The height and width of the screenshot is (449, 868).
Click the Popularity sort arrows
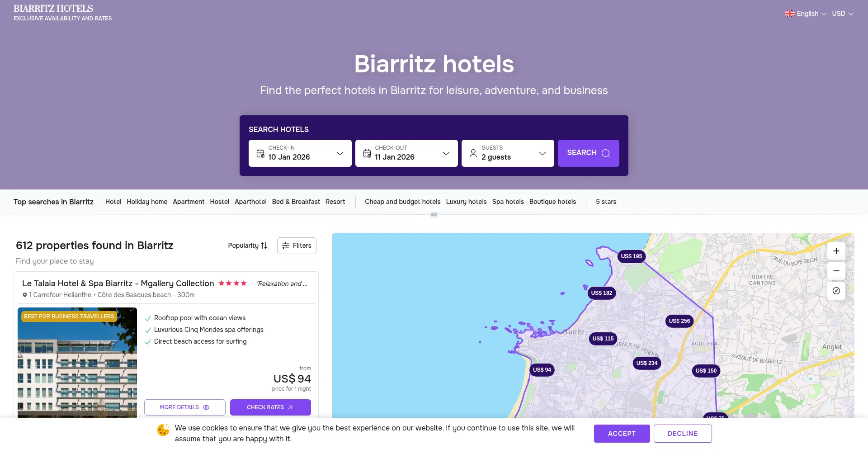coord(264,246)
